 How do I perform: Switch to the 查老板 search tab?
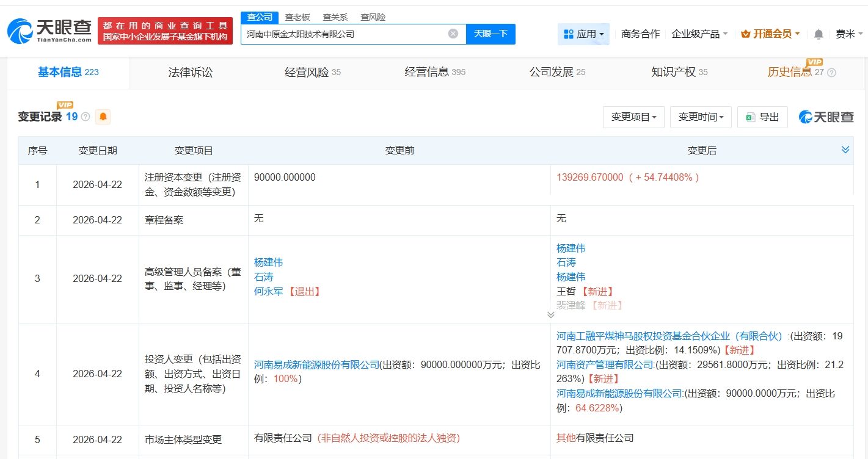tap(297, 17)
